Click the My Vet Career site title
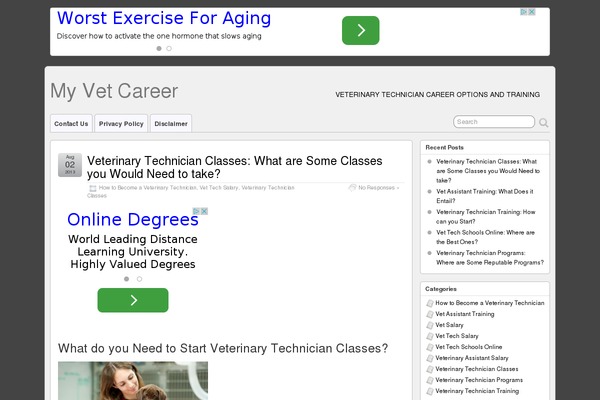600x400 pixels. (114, 91)
